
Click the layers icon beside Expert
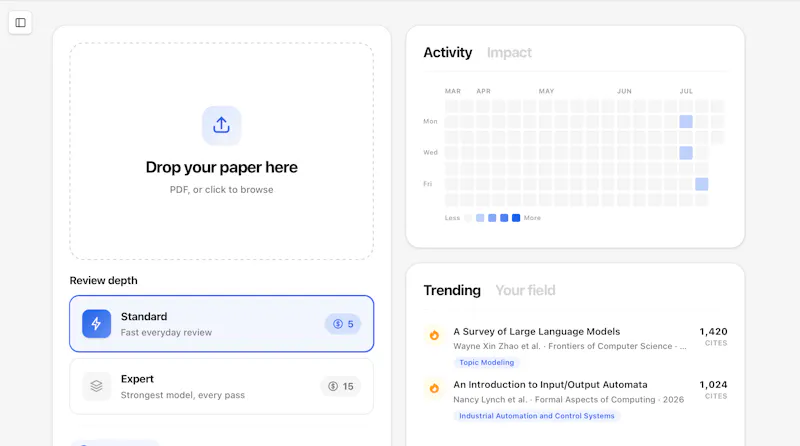[96, 386]
